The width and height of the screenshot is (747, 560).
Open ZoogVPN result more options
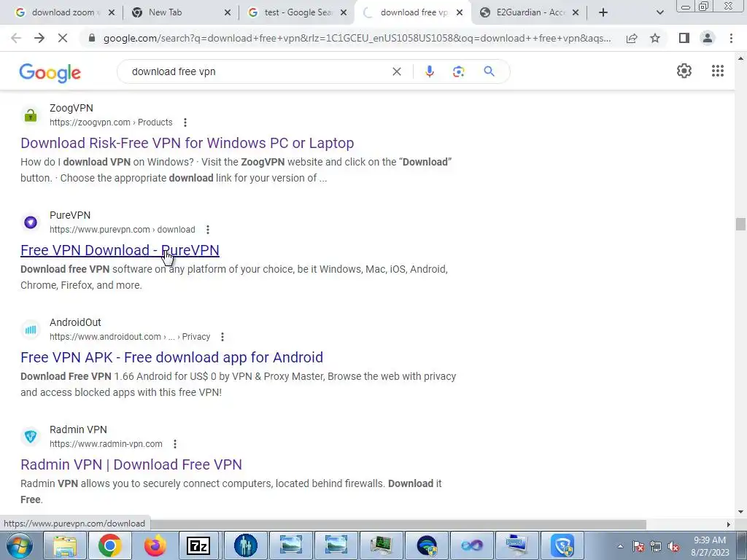185,122
